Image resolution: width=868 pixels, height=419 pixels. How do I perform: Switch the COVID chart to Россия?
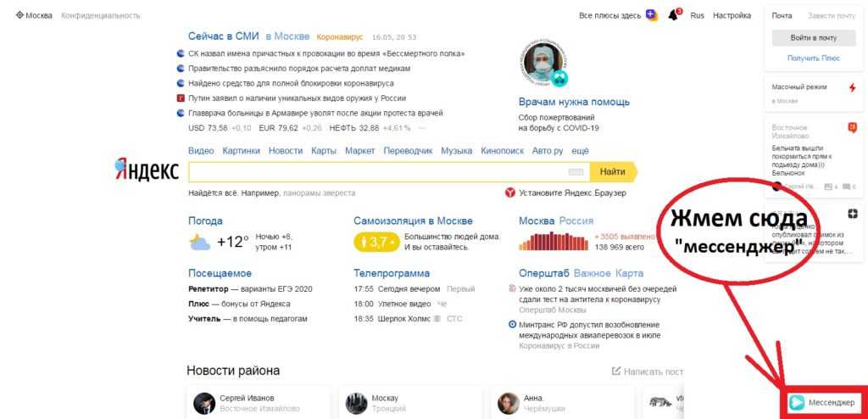click(x=576, y=221)
